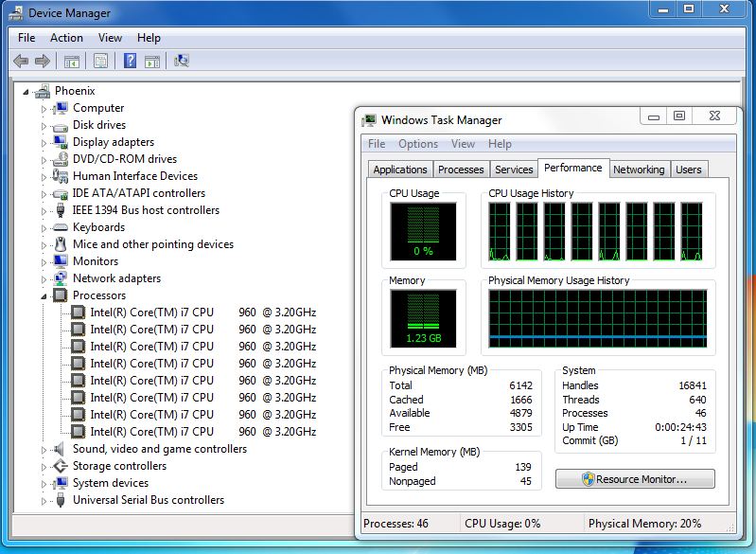Click the Forward arrow in Device Manager toolbar
The image size is (756, 554).
point(43,61)
